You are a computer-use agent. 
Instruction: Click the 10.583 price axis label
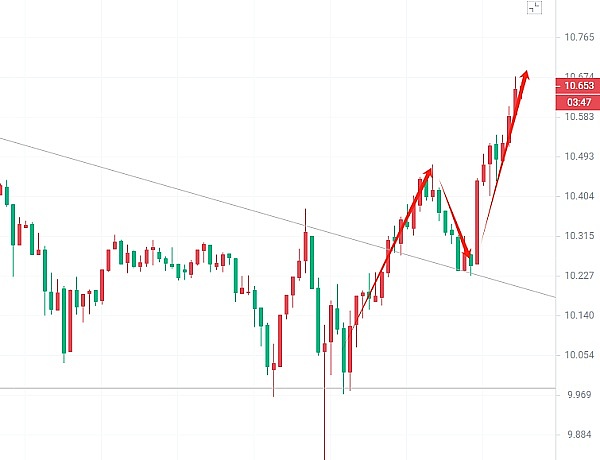pos(579,118)
